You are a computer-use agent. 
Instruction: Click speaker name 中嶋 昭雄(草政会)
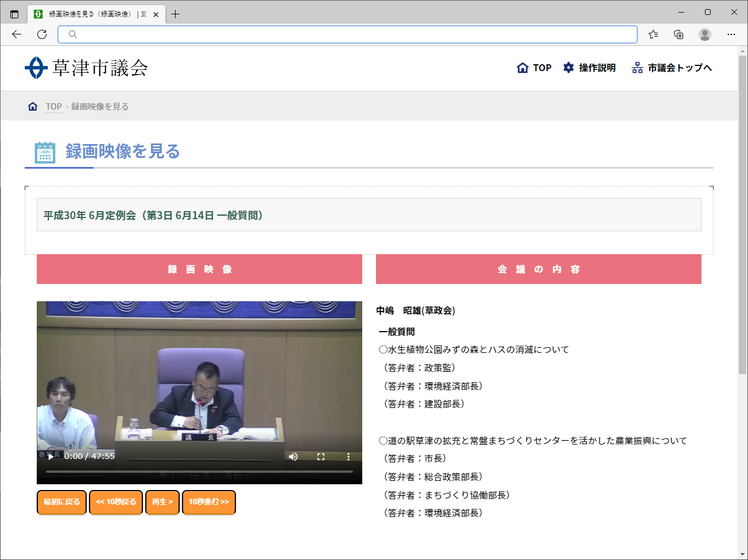pos(416,310)
